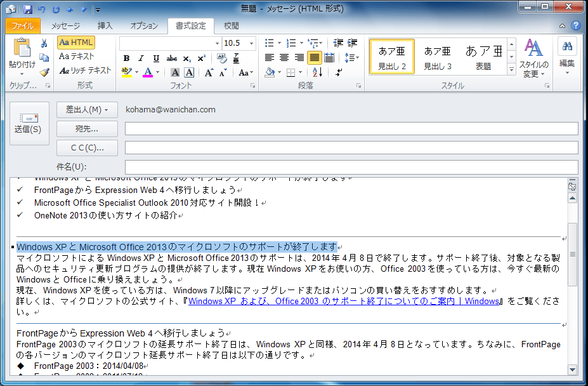588x386 pixels.
Task: Click the Paste (貼り付け) clipboard icon
Action: pyautogui.click(x=22, y=48)
